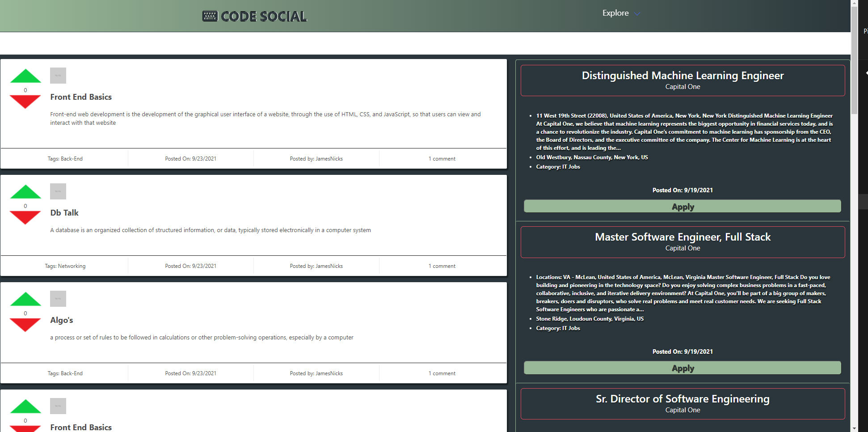
Task: Open the Algo's post title
Action: click(62, 320)
